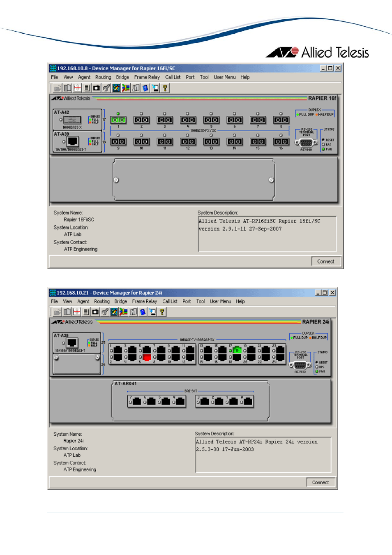Click the yellow question mark help icon in the Rapier 16Fi/SC toolbar

165,88
